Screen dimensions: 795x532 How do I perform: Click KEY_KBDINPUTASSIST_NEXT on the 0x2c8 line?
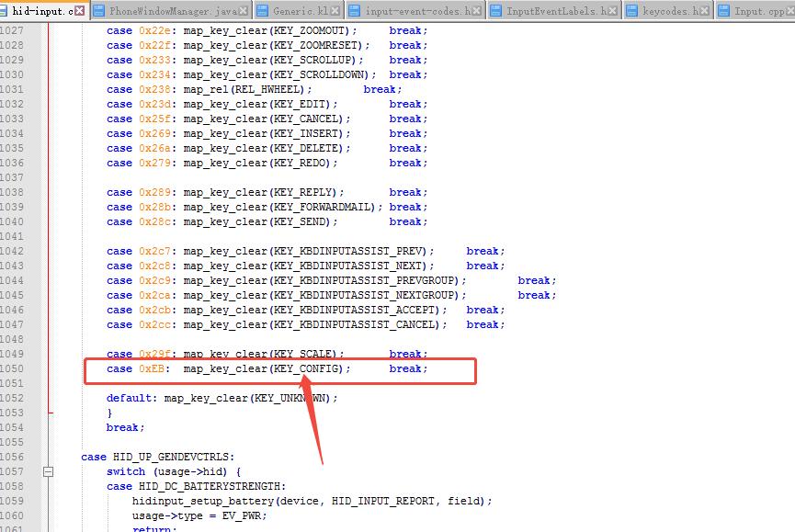tap(347, 266)
